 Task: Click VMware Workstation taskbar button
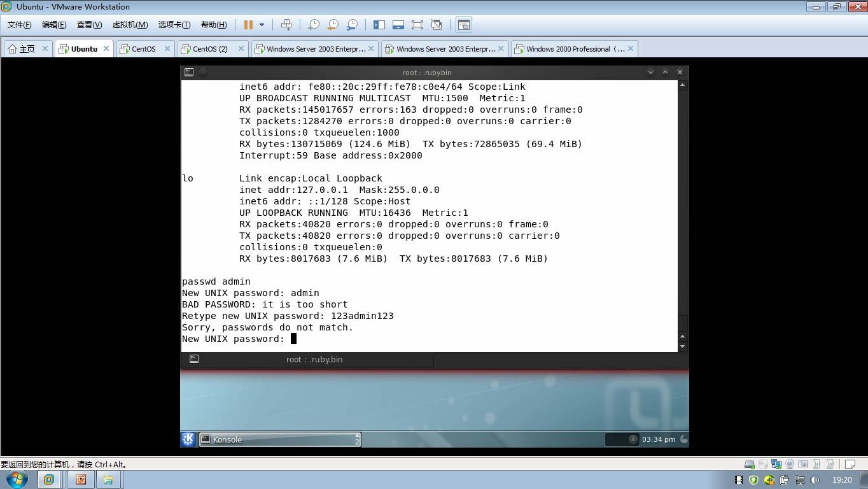click(x=50, y=479)
